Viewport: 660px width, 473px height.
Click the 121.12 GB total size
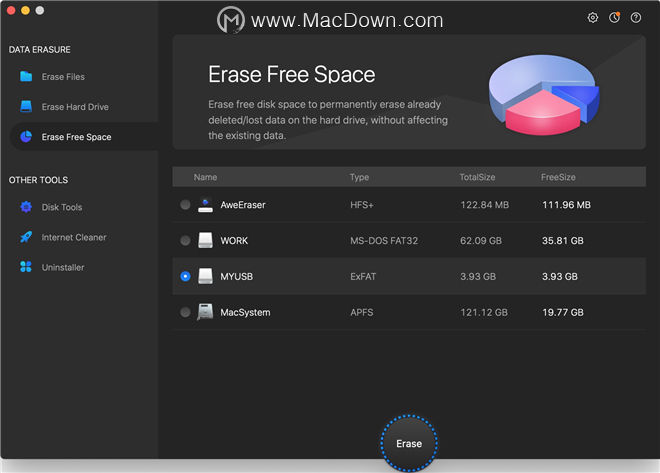point(484,313)
